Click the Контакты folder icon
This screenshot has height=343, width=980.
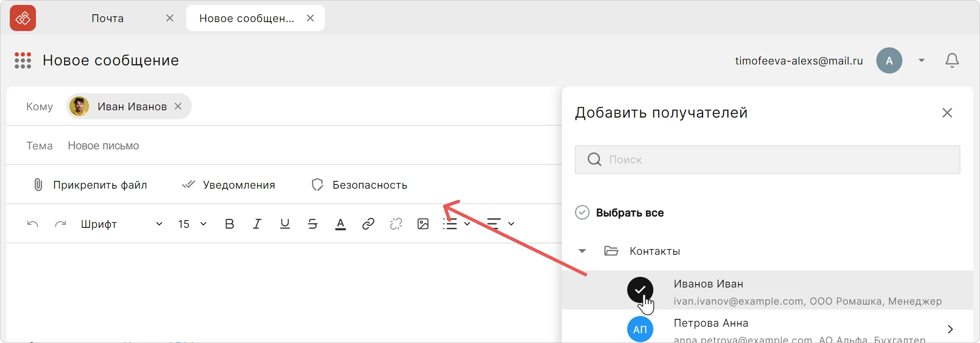611,251
